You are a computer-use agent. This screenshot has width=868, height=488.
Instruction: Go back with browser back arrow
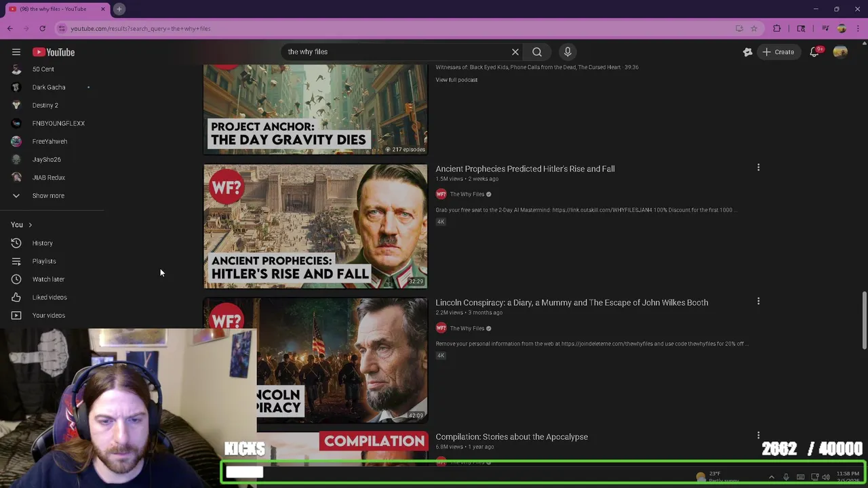pyautogui.click(x=9, y=28)
